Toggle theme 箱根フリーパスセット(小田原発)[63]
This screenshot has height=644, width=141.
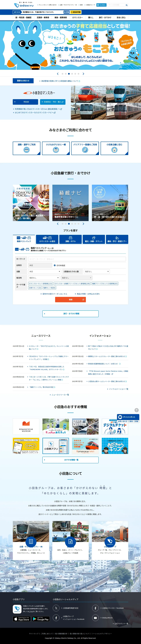(105, 284)
